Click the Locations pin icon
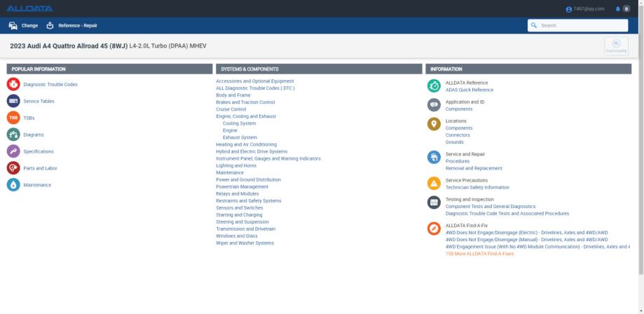644x314 pixels. [x=434, y=124]
